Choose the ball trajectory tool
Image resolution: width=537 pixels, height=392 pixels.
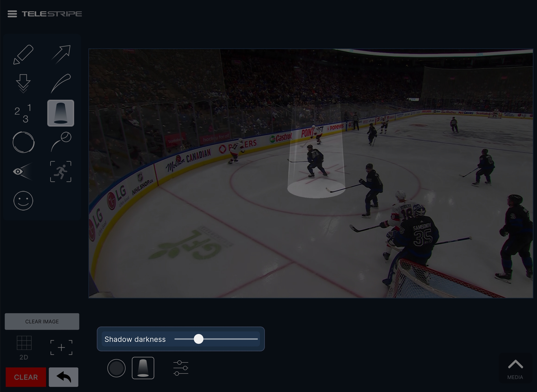(61, 142)
